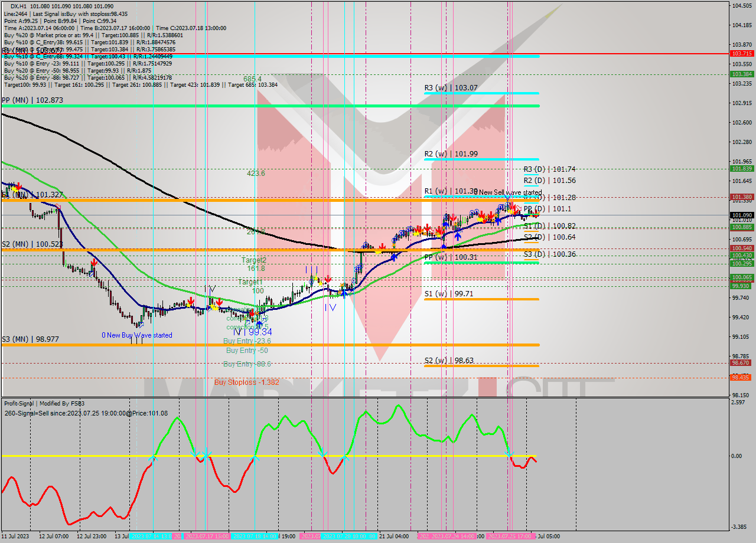Click the 685.4 Fibonacci level label
756x543 pixels.
[x=252, y=78]
